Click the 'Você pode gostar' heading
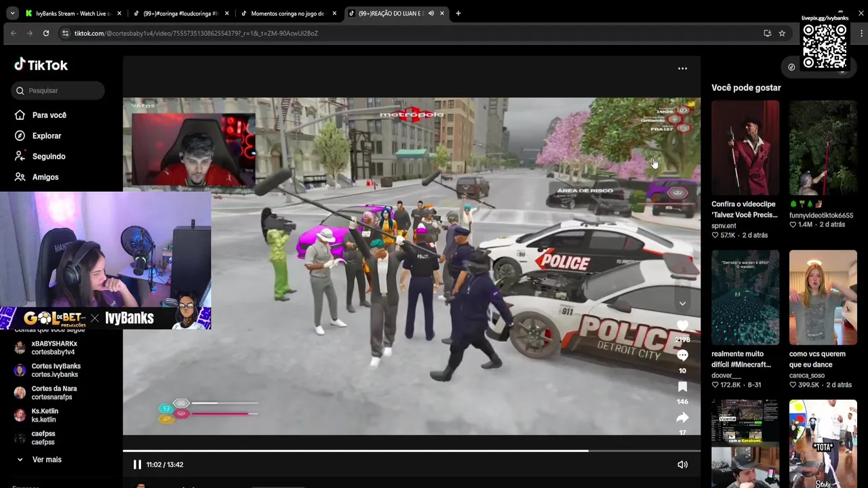The height and width of the screenshot is (488, 868). (x=746, y=87)
